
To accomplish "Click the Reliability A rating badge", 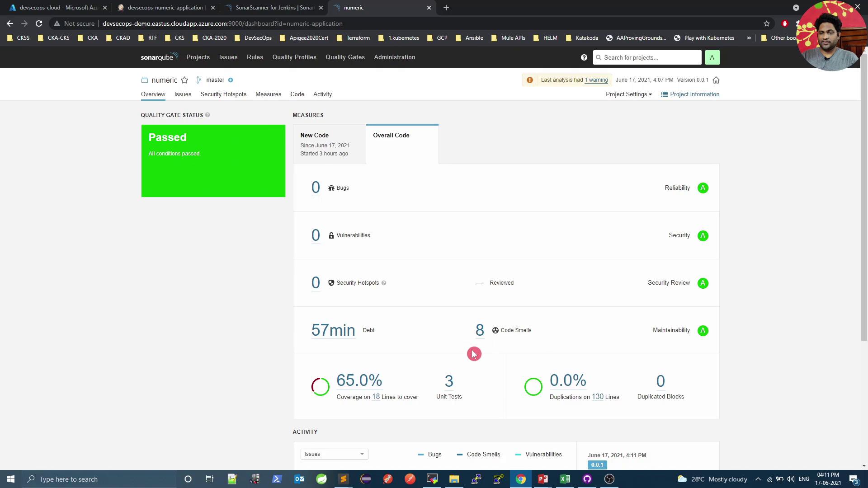I will [703, 188].
